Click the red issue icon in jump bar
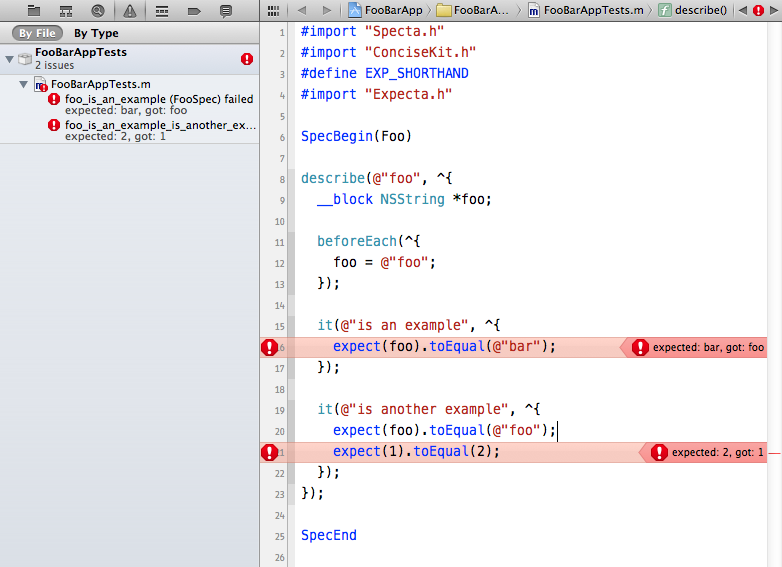The height and width of the screenshot is (567, 782). pyautogui.click(x=759, y=10)
